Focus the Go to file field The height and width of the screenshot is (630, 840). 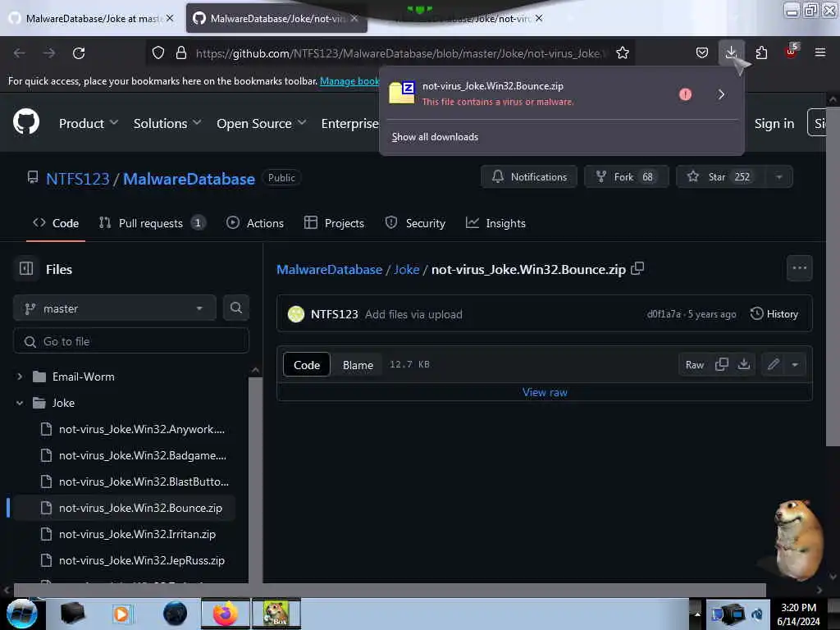click(131, 341)
